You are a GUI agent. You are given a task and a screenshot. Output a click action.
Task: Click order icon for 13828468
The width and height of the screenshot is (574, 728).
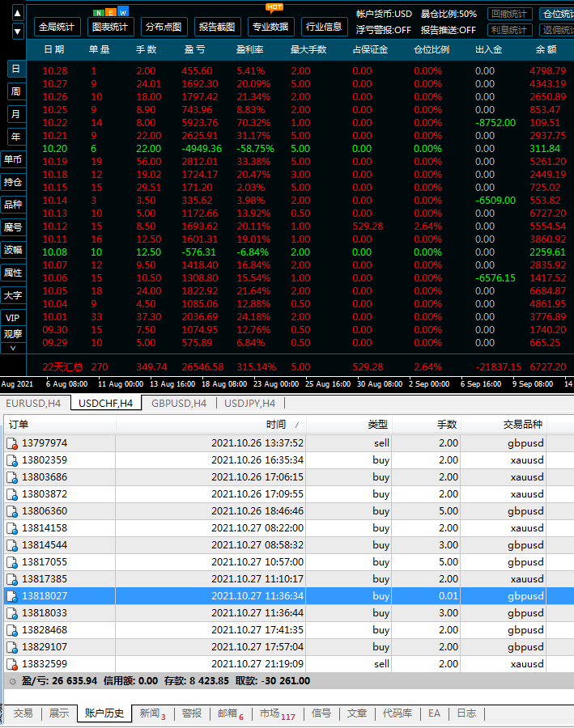[12, 630]
